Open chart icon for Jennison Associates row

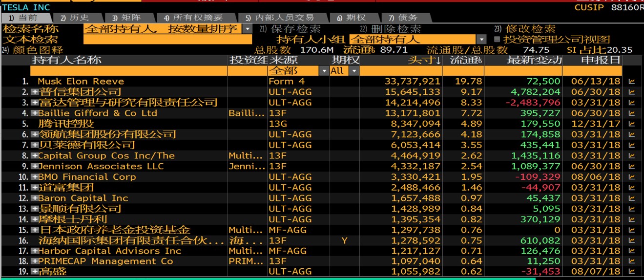(x=631, y=166)
